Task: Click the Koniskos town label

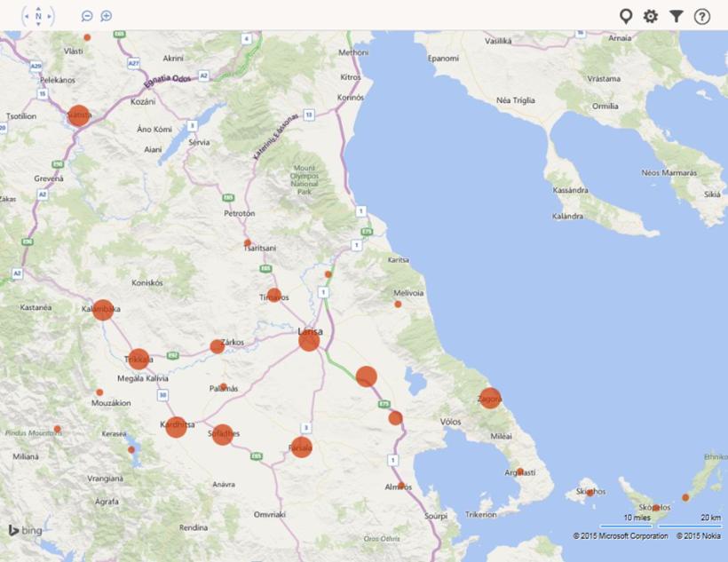Action: click(147, 282)
